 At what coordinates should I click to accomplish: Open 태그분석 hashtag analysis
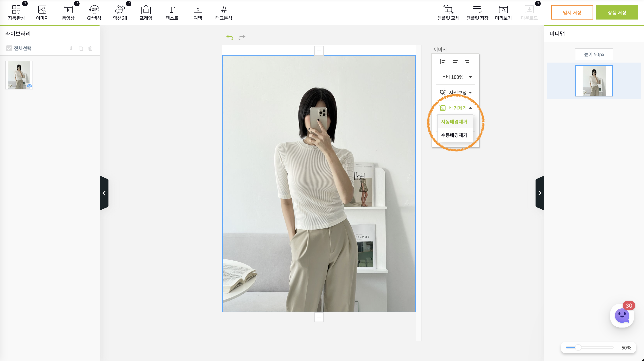click(224, 10)
